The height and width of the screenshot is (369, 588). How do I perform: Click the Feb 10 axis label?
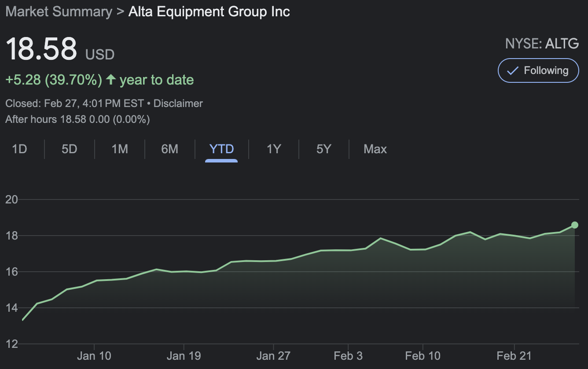(423, 356)
